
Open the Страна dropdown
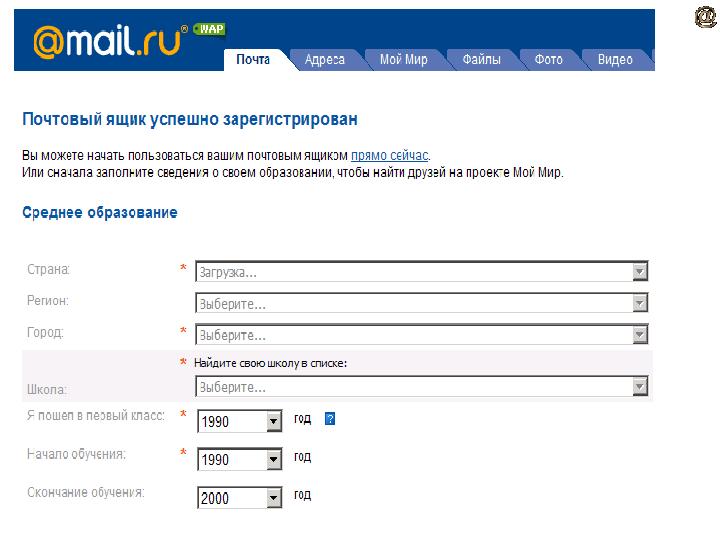coord(422,272)
